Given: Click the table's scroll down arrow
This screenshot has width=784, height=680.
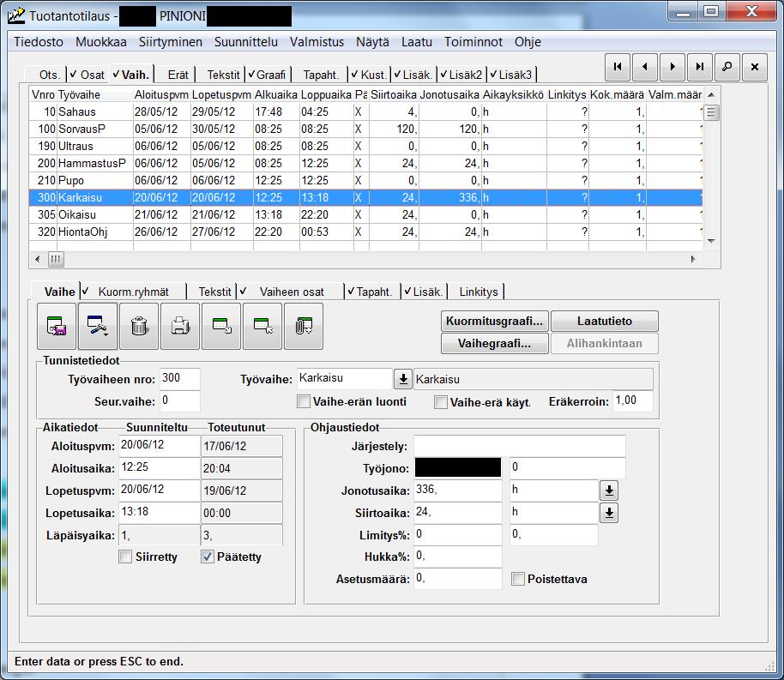Looking at the screenshot, I should click(x=711, y=241).
